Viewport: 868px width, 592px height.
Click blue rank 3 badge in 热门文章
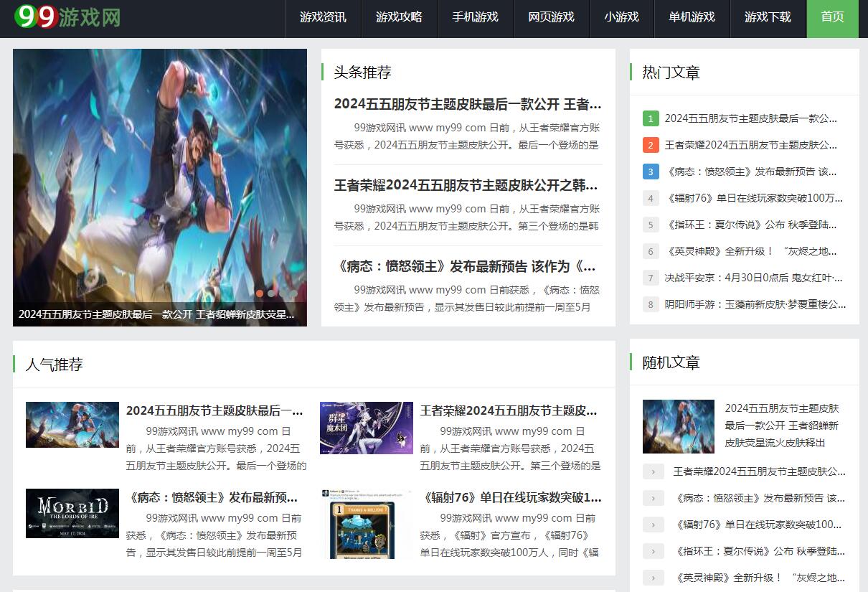tap(651, 172)
